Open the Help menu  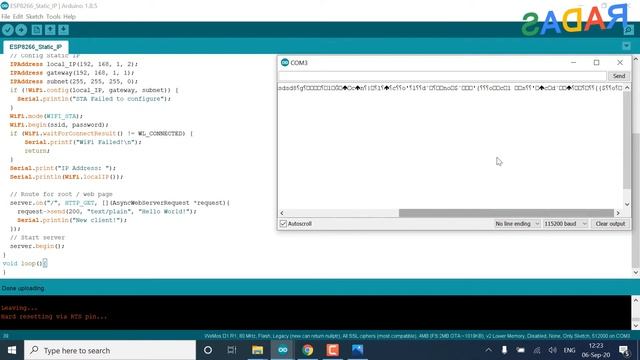(x=69, y=17)
